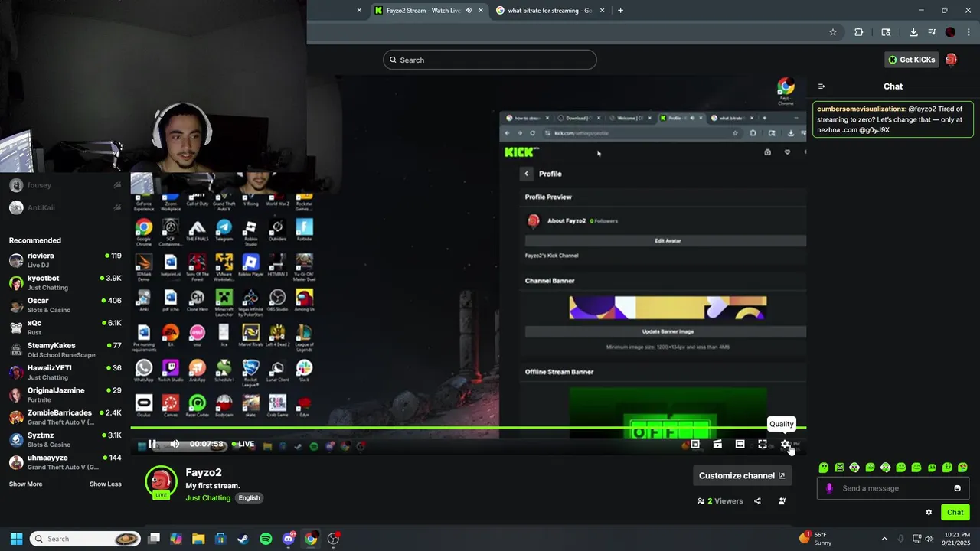Viewport: 980px width, 551px height.
Task: Open the Just Chatting category link
Action: [207, 497]
